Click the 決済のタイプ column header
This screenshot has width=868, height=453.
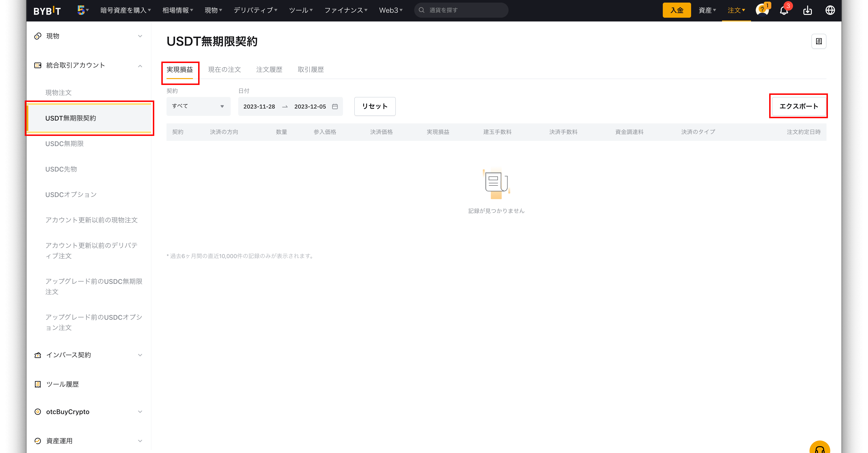tap(698, 132)
